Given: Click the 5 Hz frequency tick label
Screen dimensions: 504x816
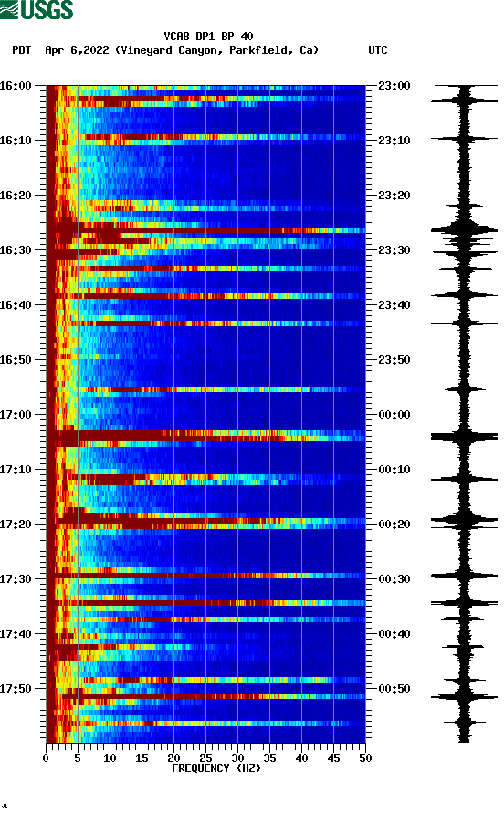Looking at the screenshot, I should (x=78, y=758).
